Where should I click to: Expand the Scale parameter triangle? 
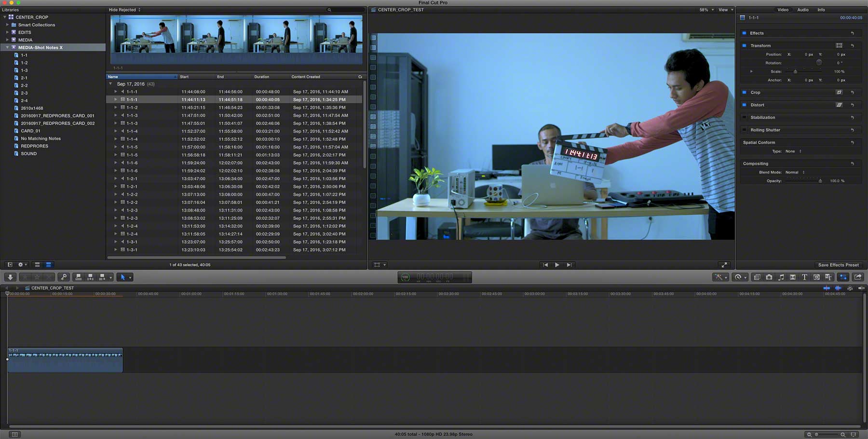click(751, 71)
